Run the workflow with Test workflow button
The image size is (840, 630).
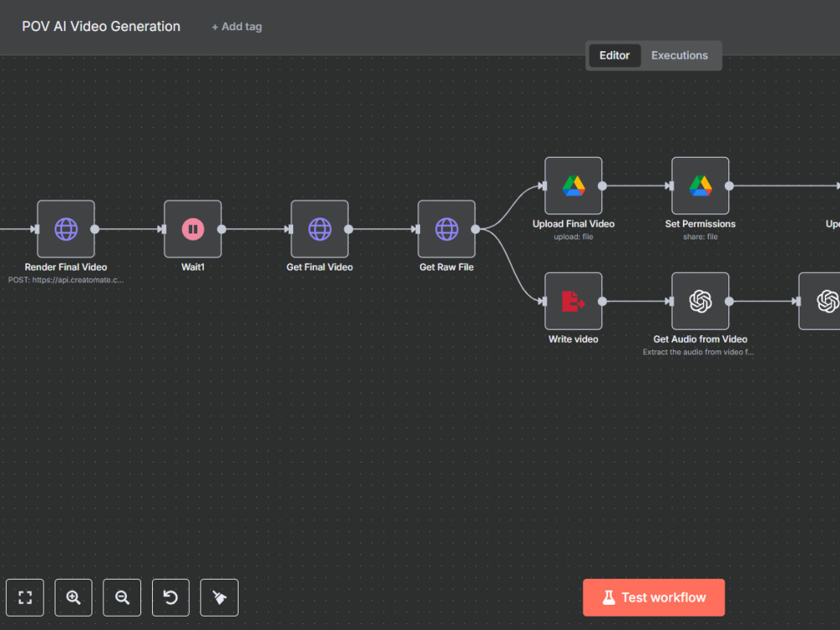point(654,597)
